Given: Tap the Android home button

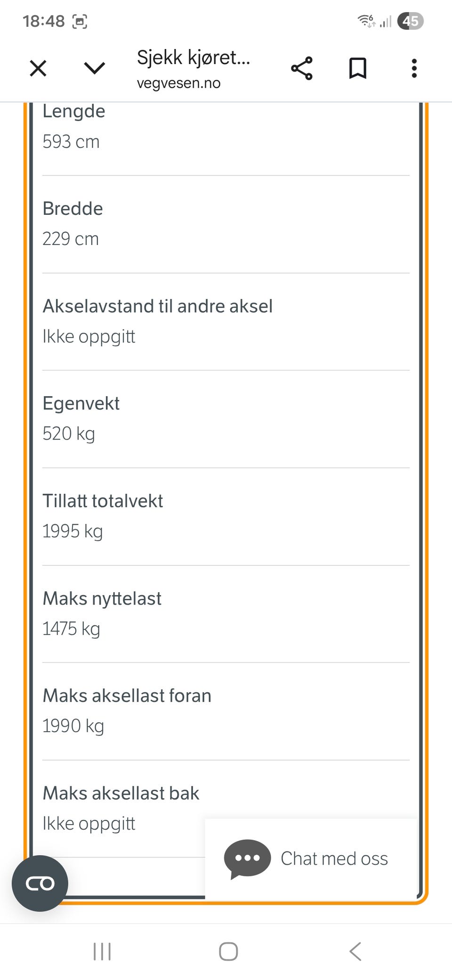Looking at the screenshot, I should tap(228, 951).
